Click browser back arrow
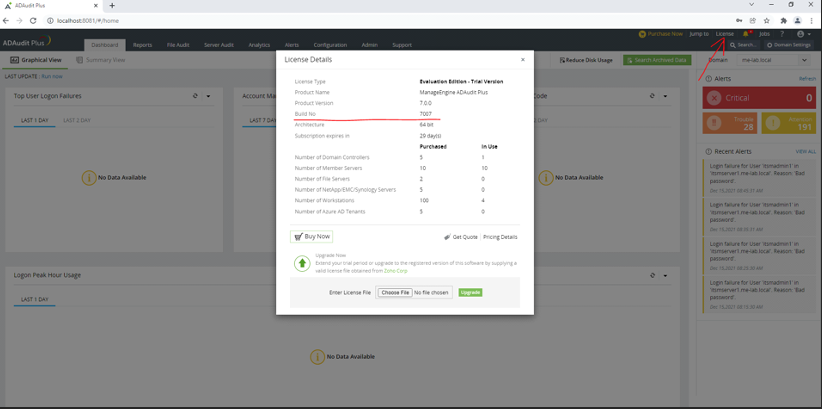Screen dimensions: 822x409 point(6,20)
